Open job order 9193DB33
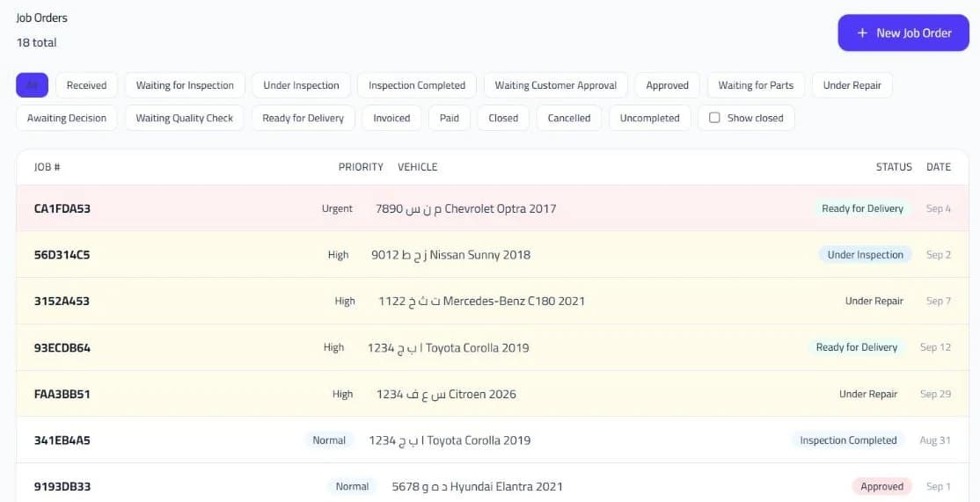980x502 pixels. (493, 484)
